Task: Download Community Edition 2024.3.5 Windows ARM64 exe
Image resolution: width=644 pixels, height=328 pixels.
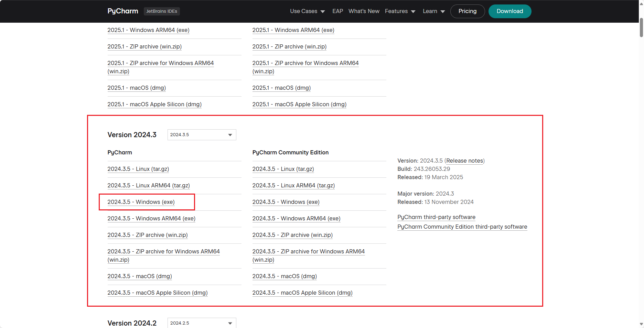Action: click(x=297, y=218)
